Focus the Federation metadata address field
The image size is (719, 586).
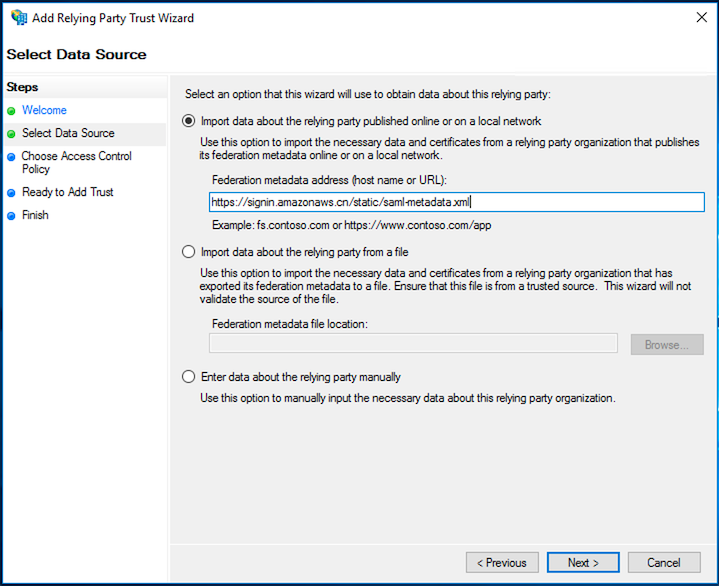coord(457,202)
